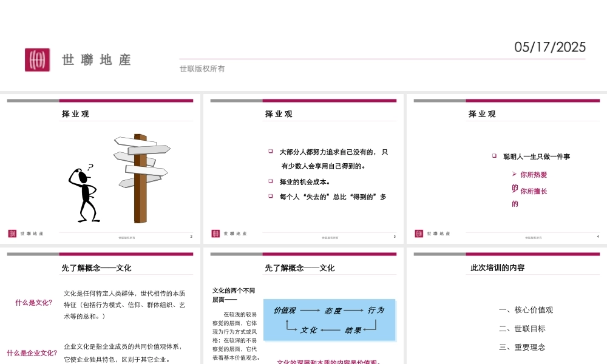Click the date 05/17/2025
Viewport: 607px width, 364px height.
[x=550, y=47]
